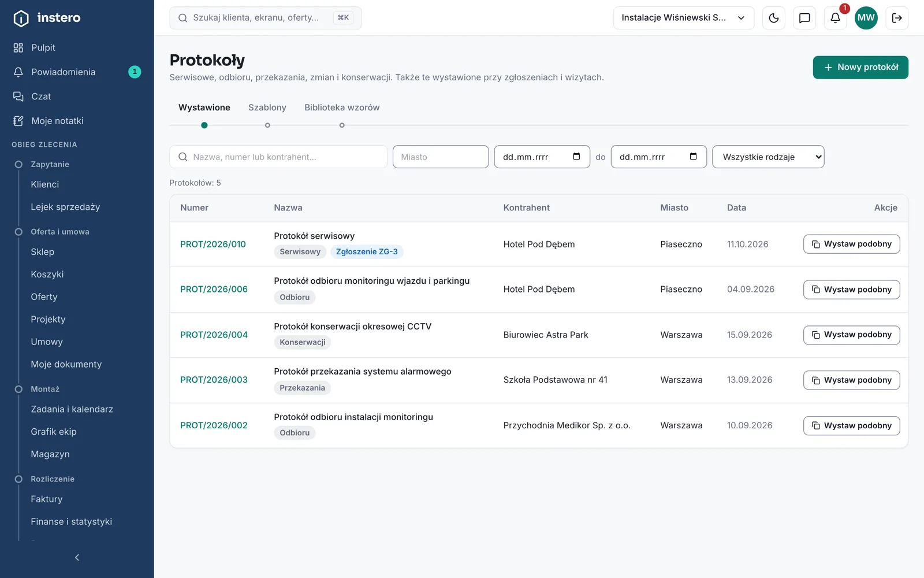Open the Instalacje Wiśniewski company selector
Viewport: 924px width, 578px height.
click(684, 18)
